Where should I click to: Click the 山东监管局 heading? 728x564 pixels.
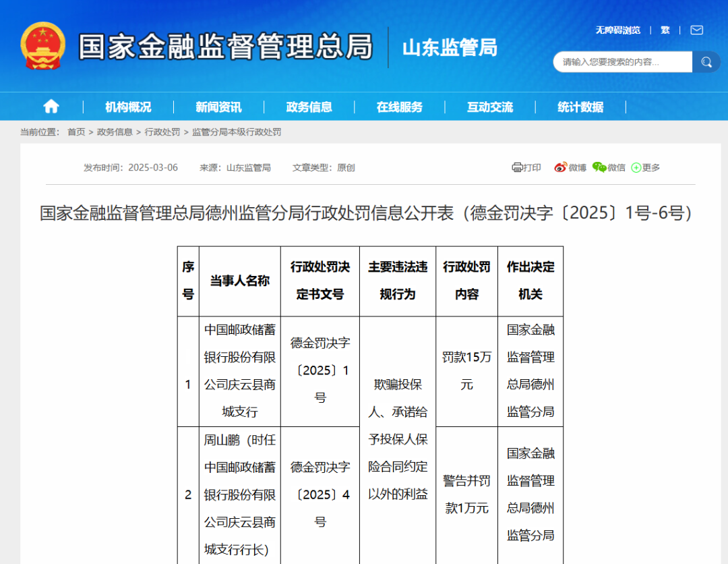450,47
